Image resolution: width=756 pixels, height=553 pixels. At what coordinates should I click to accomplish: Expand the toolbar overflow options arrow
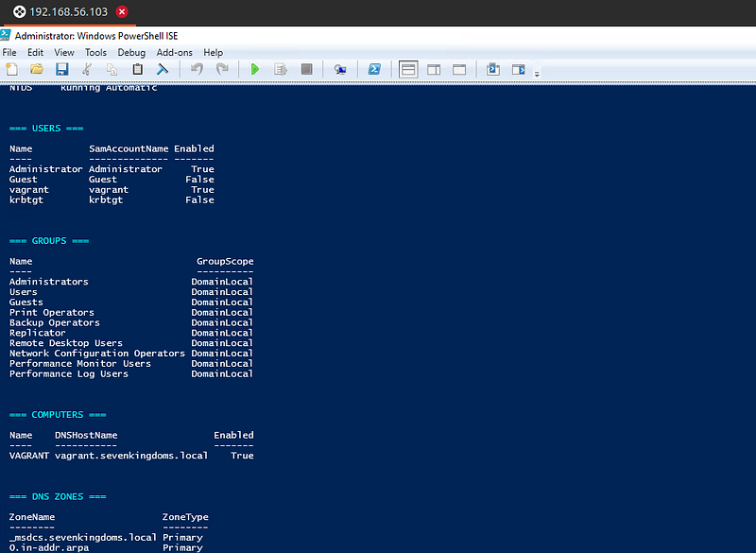click(x=537, y=74)
